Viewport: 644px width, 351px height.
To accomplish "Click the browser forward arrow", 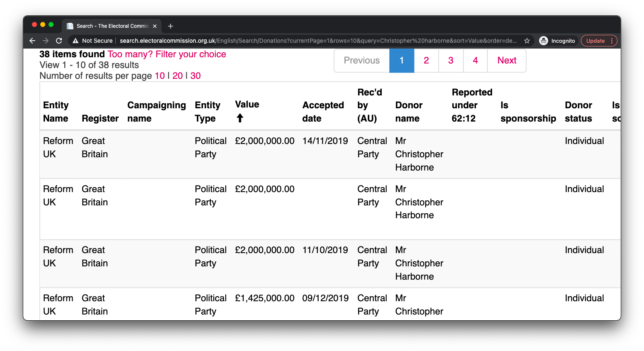I will click(x=46, y=41).
